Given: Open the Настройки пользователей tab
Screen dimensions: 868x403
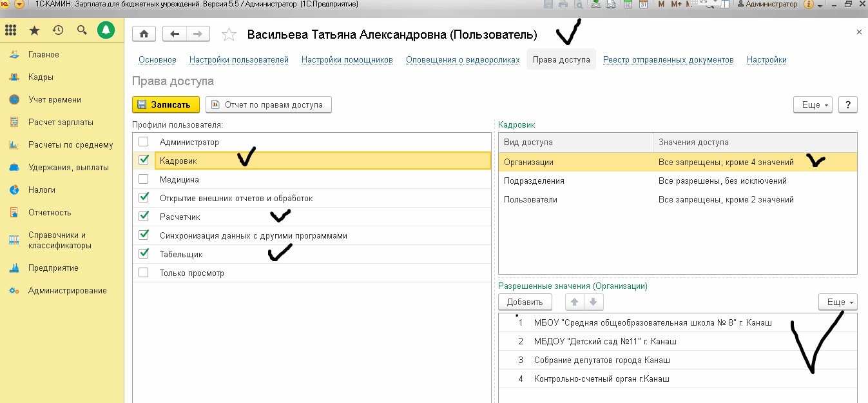Looking at the screenshot, I should click(238, 60).
